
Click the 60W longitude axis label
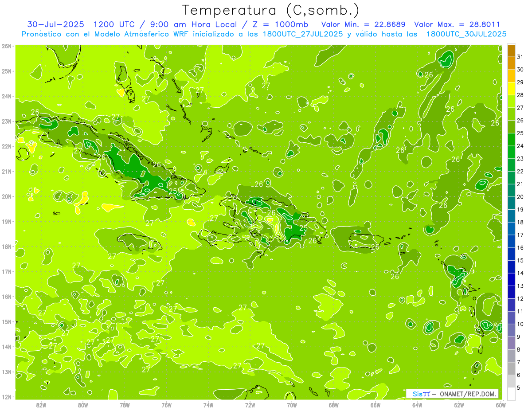501,404
